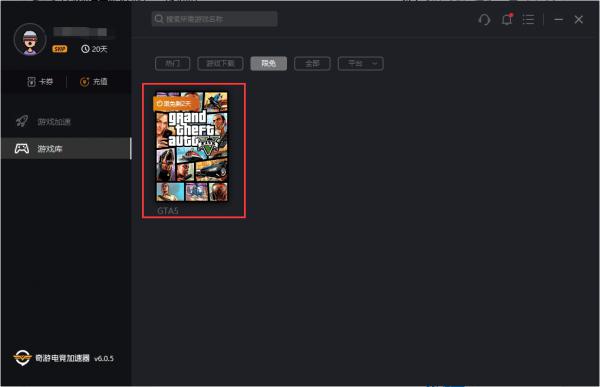Click the clock icon beside 20天

click(85, 49)
